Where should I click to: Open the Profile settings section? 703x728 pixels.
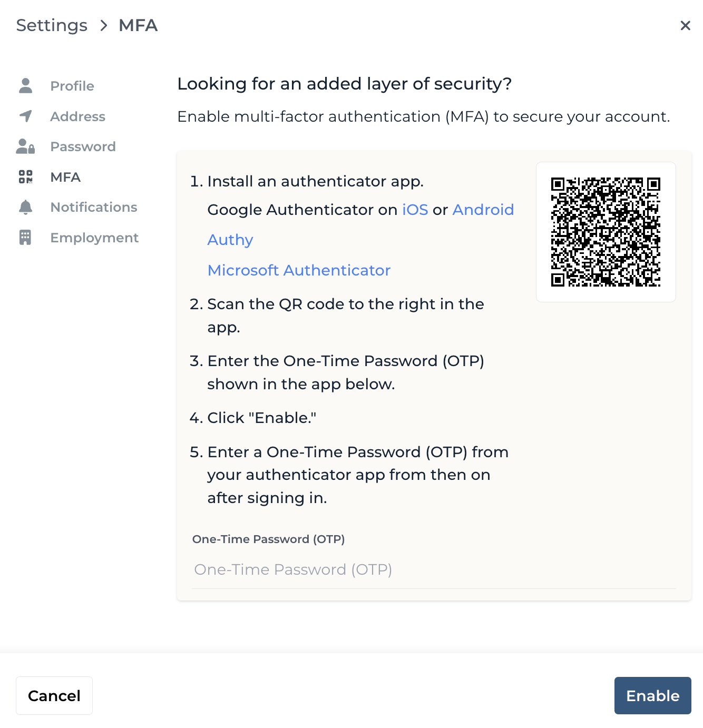point(72,86)
